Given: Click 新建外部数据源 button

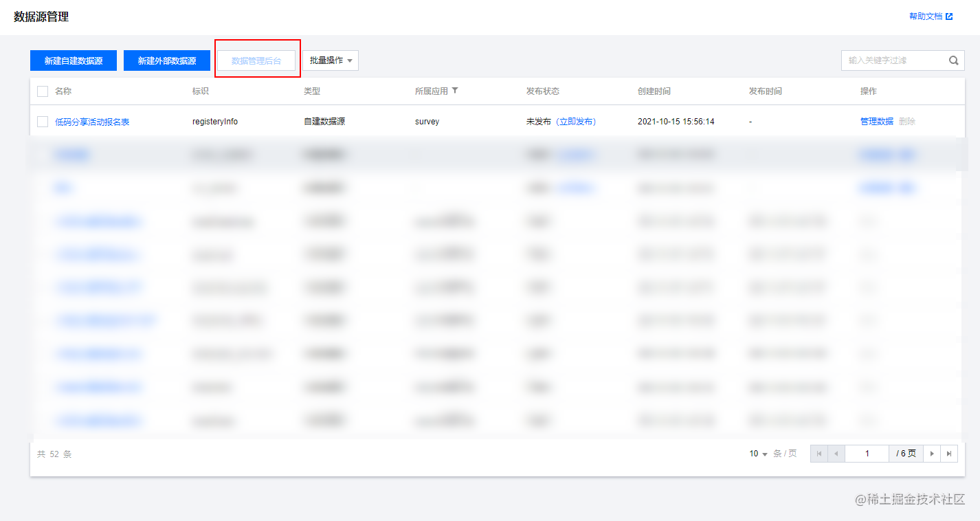Looking at the screenshot, I should point(167,60).
